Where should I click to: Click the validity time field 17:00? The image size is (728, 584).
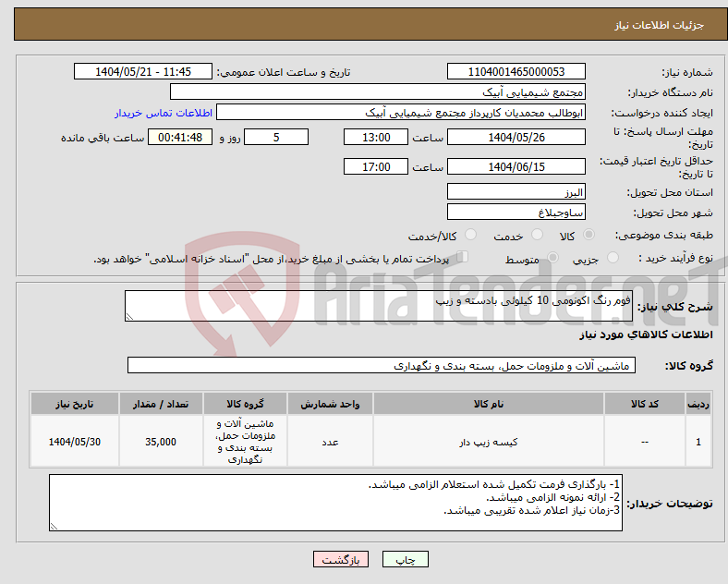[x=376, y=166]
